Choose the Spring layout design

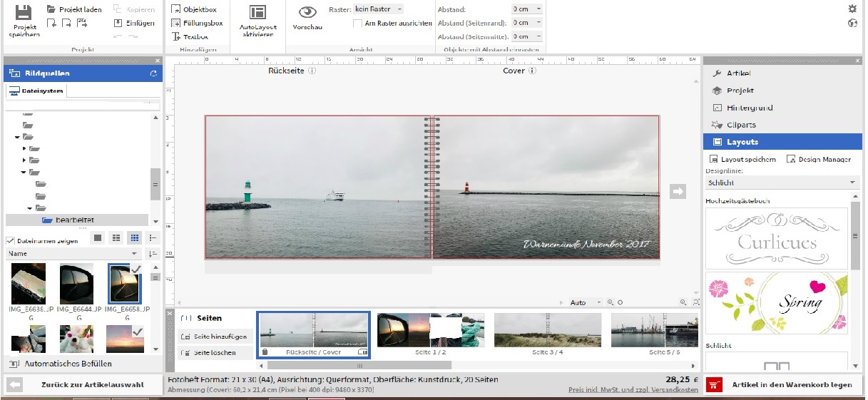click(x=776, y=303)
